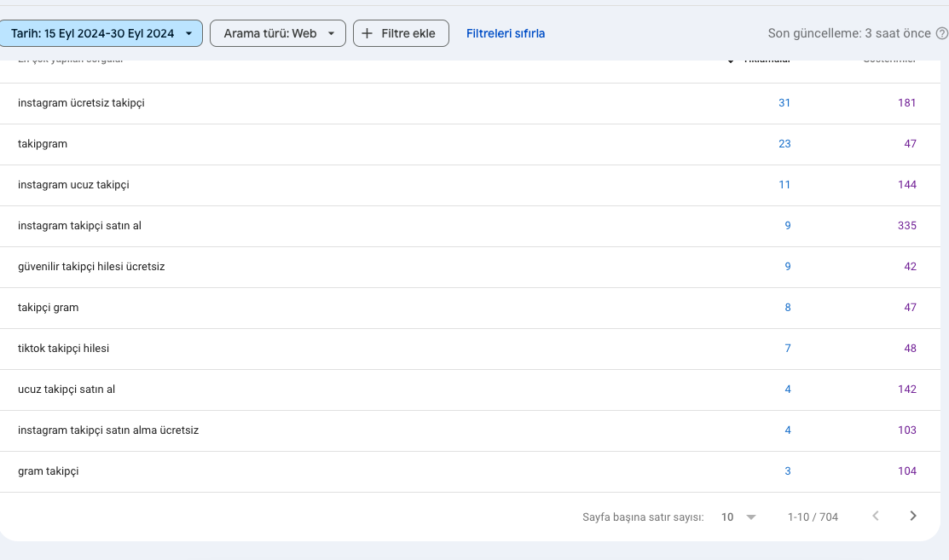
Task: Select query 'instagram takipçi satın alma ücretsiz'
Action: 108,430
